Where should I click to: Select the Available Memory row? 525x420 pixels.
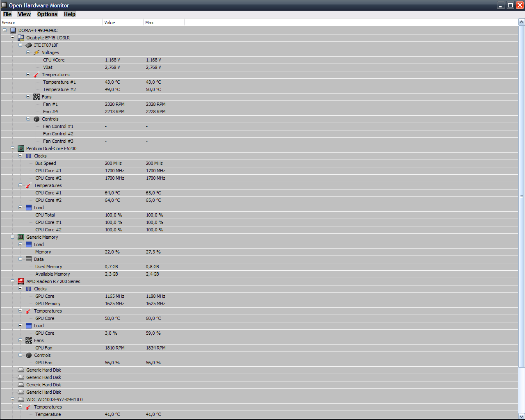(259, 274)
